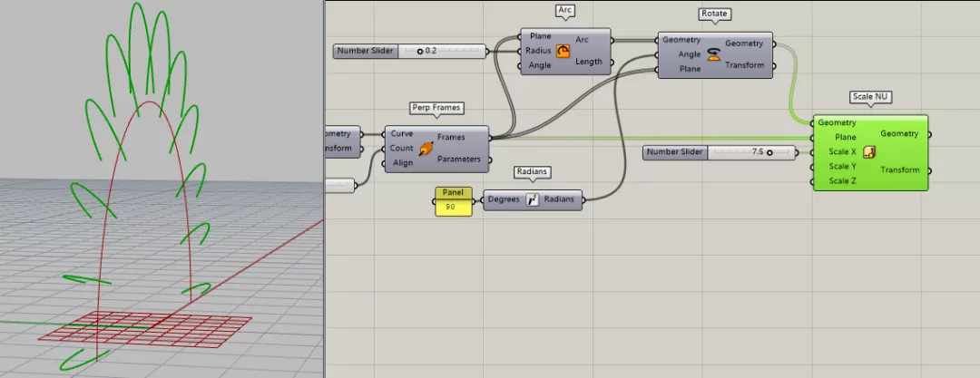Click the Scale NU component icon
The image size is (980, 378).
(868, 151)
